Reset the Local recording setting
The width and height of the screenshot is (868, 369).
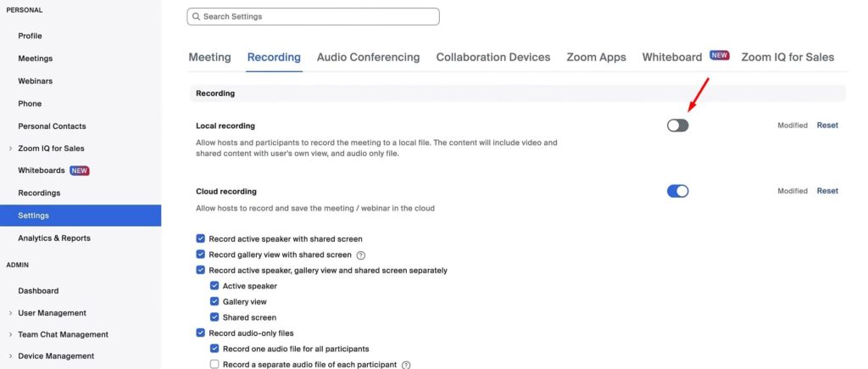(x=826, y=126)
